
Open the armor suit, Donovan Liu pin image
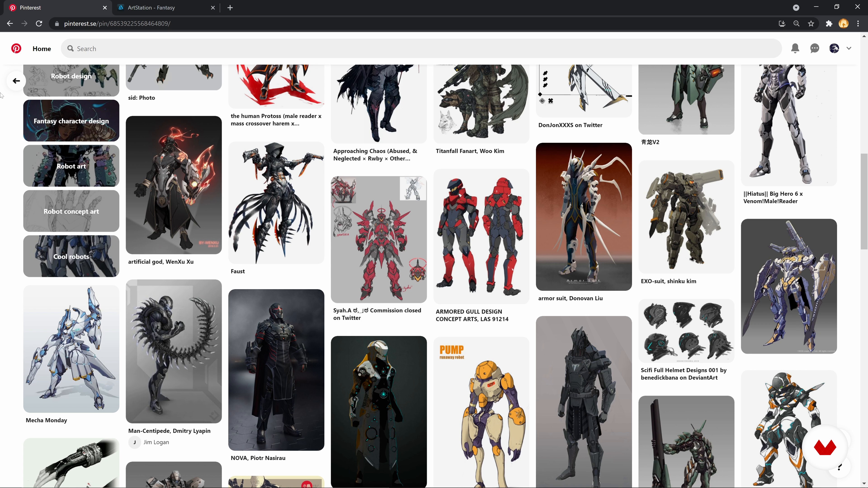pos(584,217)
